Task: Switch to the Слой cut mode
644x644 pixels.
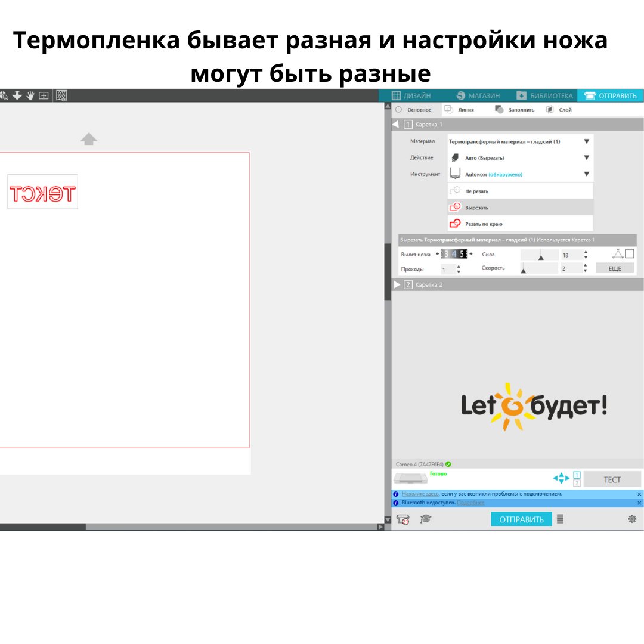Action: 559,110
